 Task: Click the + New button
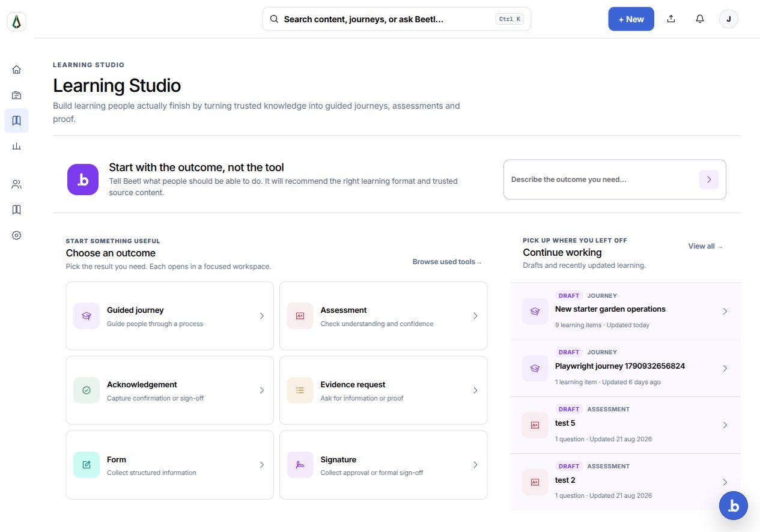(631, 19)
